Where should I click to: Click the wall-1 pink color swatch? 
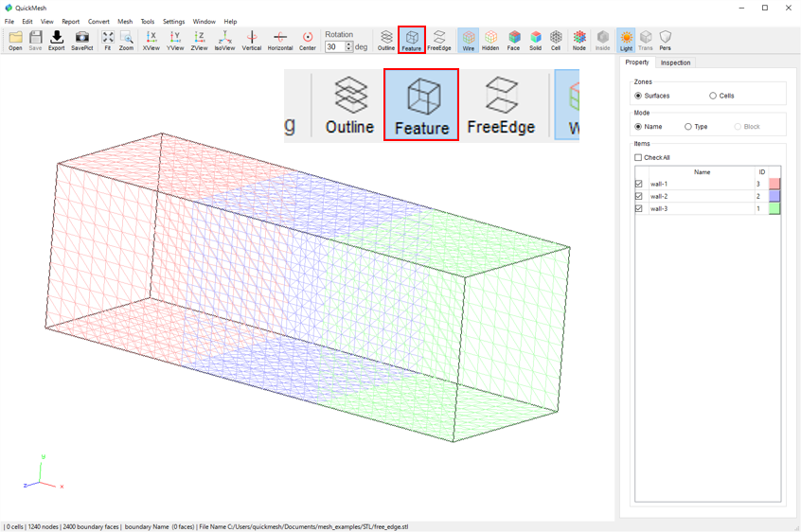(774, 184)
